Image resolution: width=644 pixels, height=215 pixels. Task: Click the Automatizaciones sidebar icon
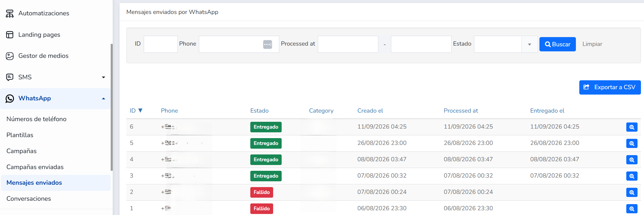10,13
